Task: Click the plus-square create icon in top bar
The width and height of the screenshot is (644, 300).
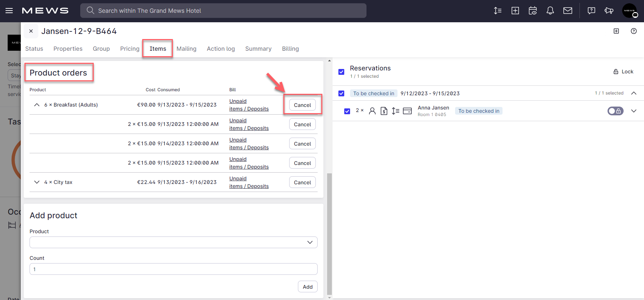Action: coord(515,11)
